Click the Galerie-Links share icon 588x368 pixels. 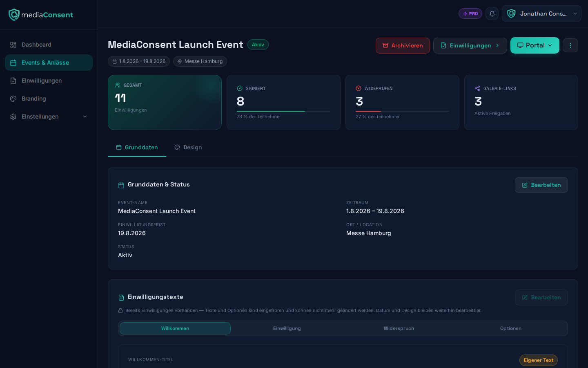coord(477,88)
